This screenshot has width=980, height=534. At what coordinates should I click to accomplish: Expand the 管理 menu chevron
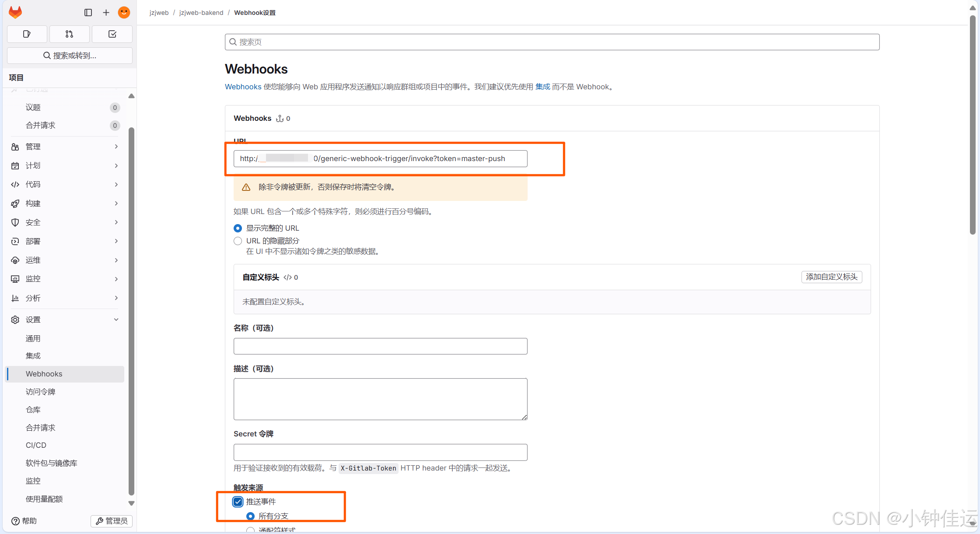click(116, 147)
